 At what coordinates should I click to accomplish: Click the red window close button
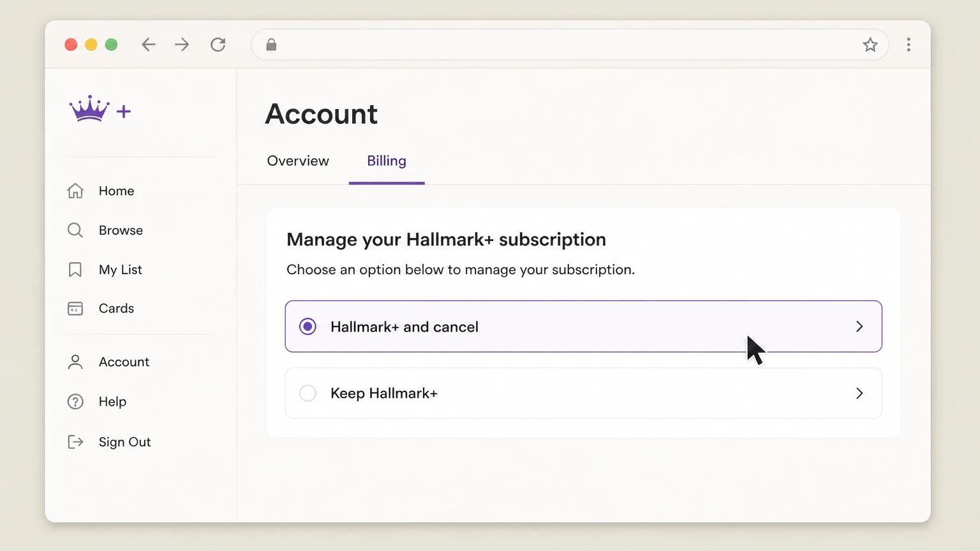pos(71,45)
